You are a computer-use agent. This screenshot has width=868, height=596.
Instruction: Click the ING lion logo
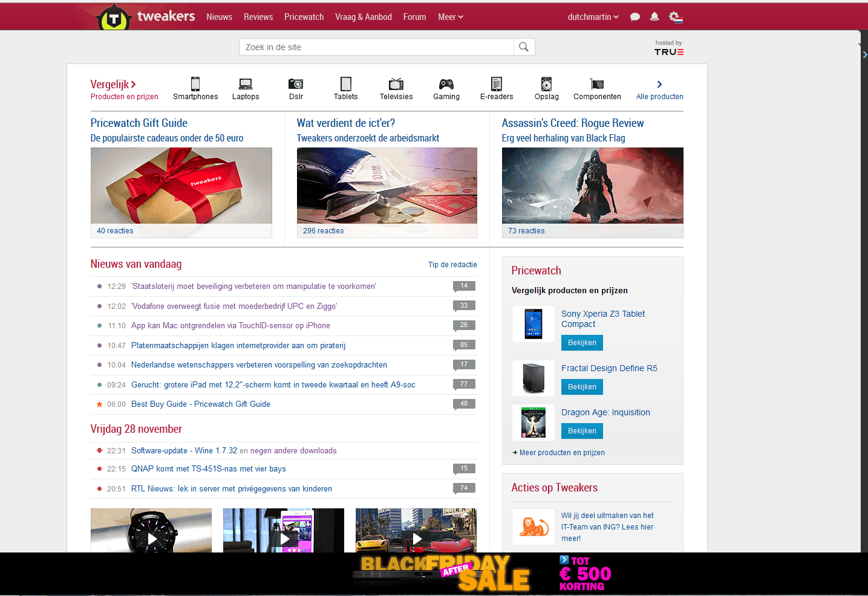534,527
